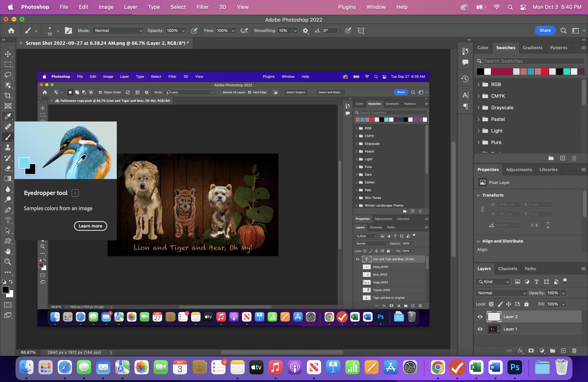Select the Zoom tool
This screenshot has width=588, height=382.
[x=8, y=262]
